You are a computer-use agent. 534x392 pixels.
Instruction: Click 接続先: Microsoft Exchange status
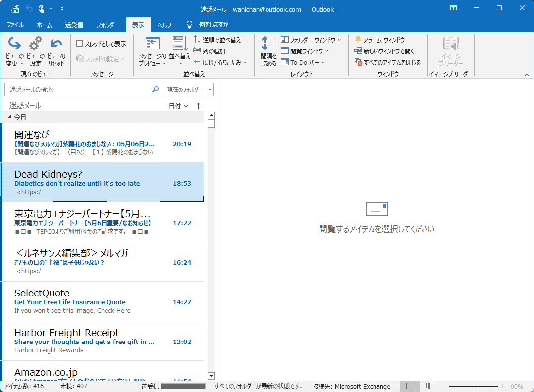352,386
